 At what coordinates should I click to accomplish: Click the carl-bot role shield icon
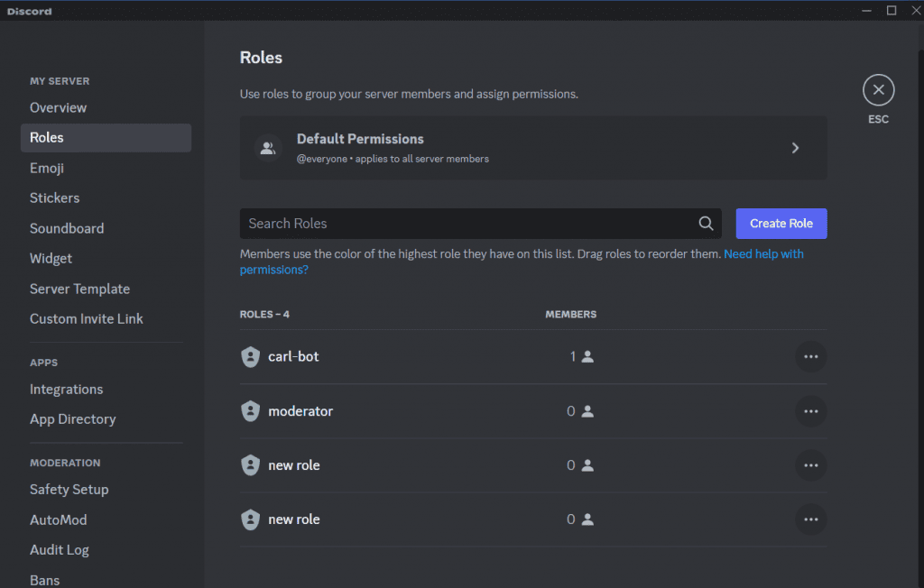(x=251, y=357)
